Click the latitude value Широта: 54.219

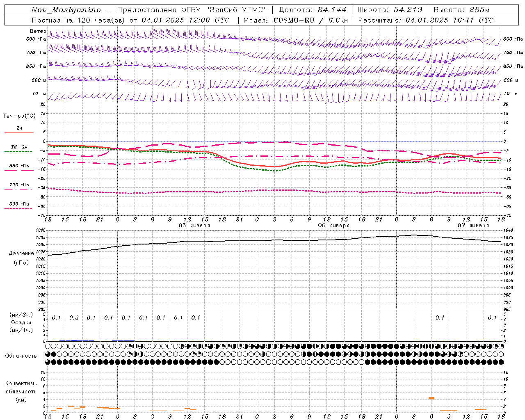pos(390,10)
